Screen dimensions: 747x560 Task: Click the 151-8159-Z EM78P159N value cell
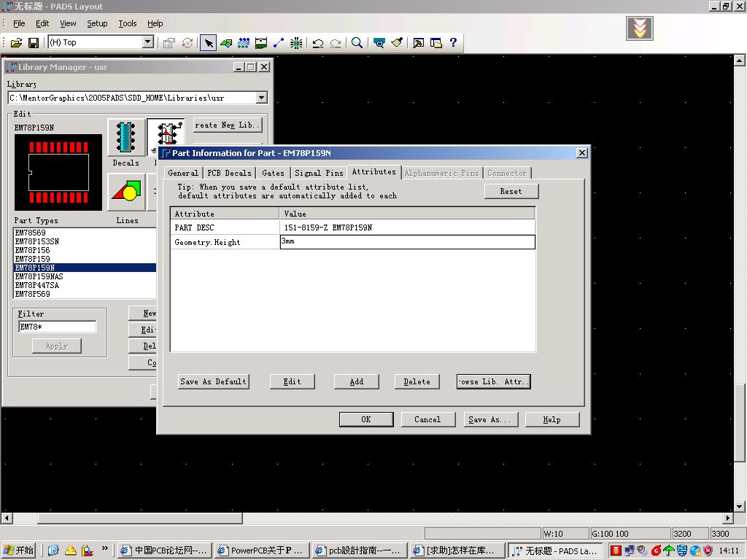point(407,227)
